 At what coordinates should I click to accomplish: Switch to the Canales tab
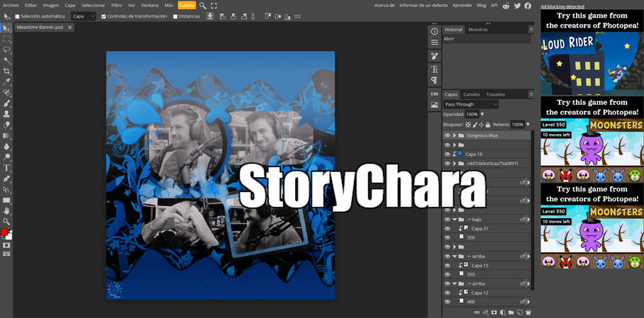(472, 94)
